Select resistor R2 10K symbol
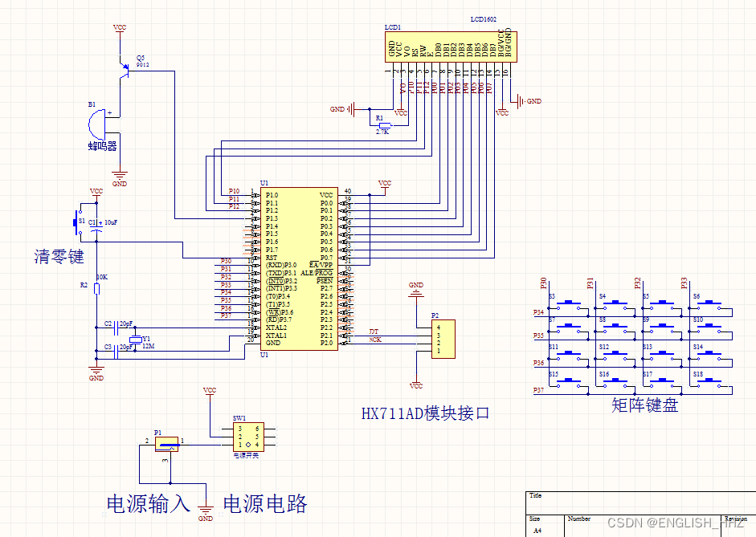Screen dimensions: 756x537 click(x=96, y=288)
